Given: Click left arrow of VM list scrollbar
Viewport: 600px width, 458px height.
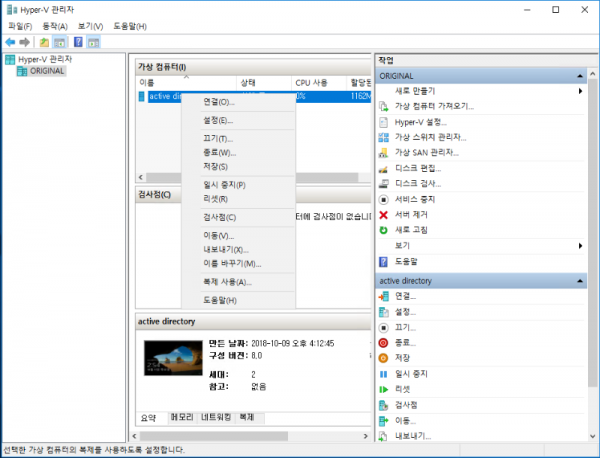Looking at the screenshot, I should (x=141, y=178).
